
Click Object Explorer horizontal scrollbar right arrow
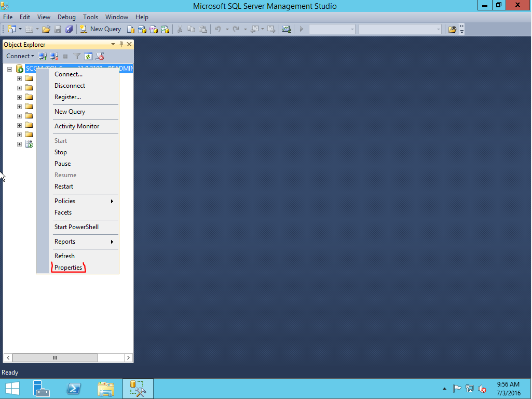point(128,357)
